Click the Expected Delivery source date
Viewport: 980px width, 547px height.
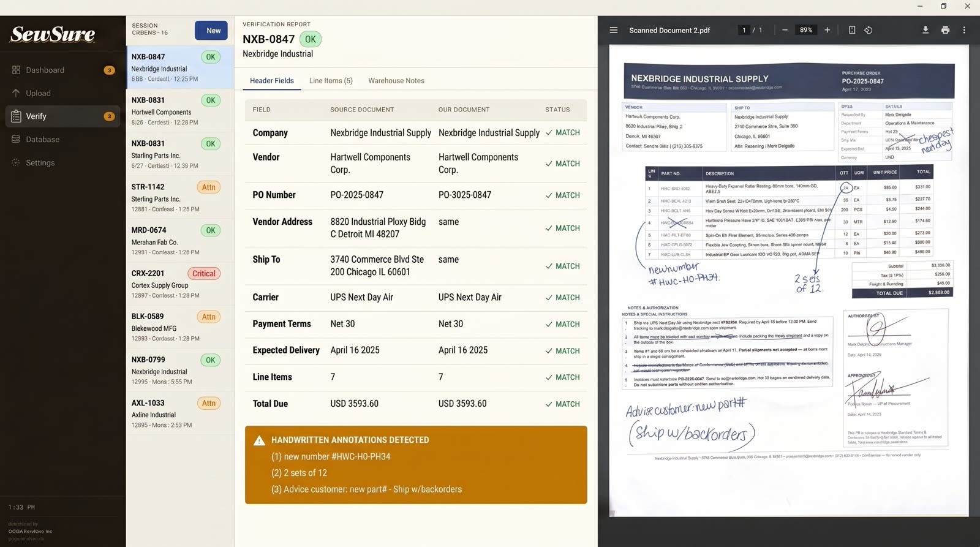(x=355, y=350)
